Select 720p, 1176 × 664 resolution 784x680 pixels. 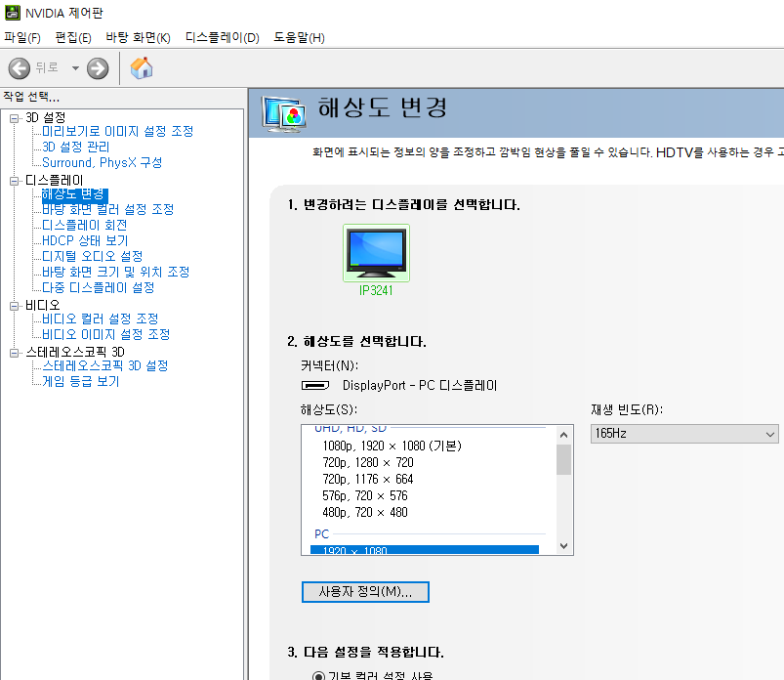click(368, 479)
